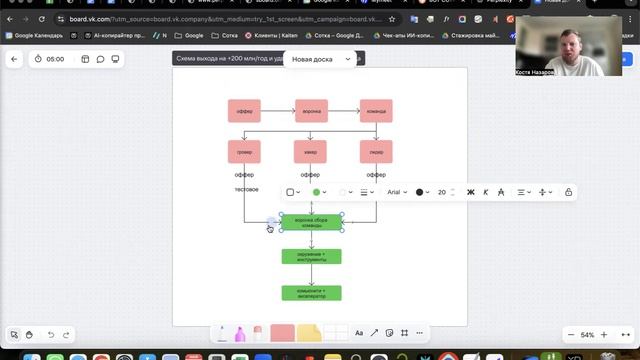
Task: Reload the page in browser
Action: coord(42,19)
